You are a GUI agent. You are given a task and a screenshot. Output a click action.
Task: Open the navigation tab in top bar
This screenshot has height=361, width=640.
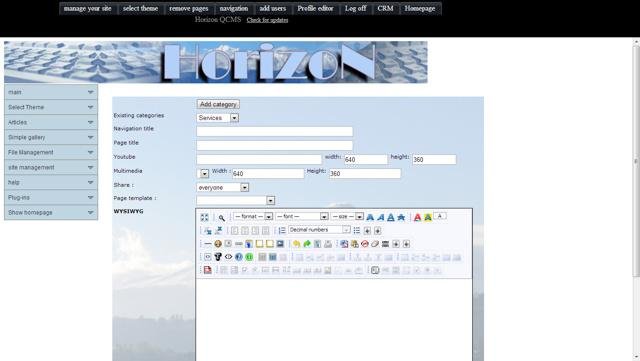pyautogui.click(x=233, y=9)
